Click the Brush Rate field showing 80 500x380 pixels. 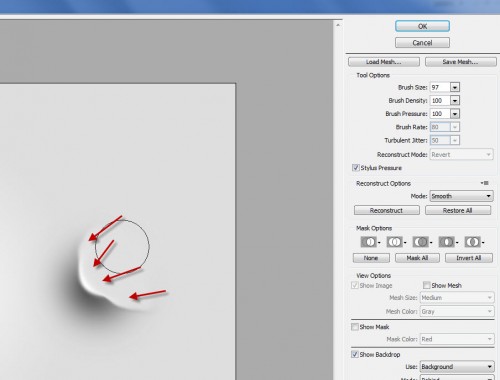(440, 127)
